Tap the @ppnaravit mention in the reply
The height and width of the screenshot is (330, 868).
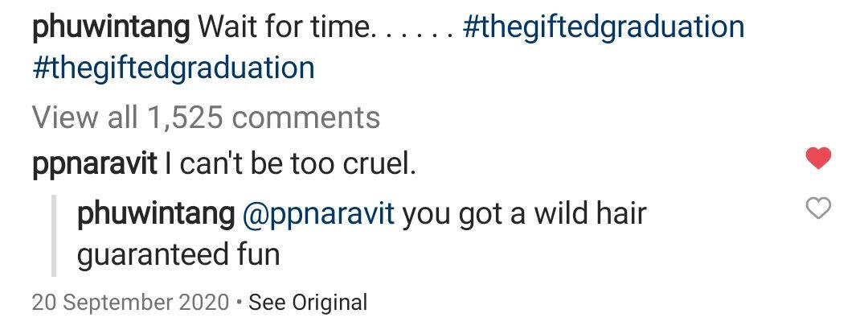(x=317, y=216)
